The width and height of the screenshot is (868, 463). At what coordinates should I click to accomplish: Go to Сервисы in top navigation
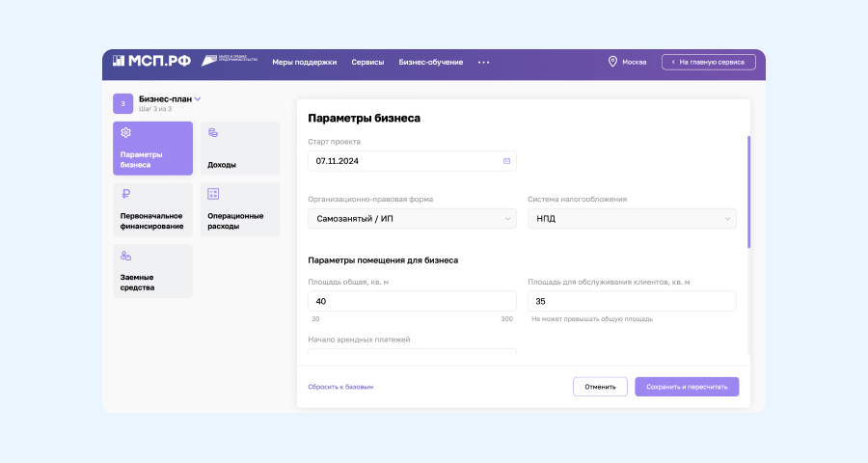367,62
